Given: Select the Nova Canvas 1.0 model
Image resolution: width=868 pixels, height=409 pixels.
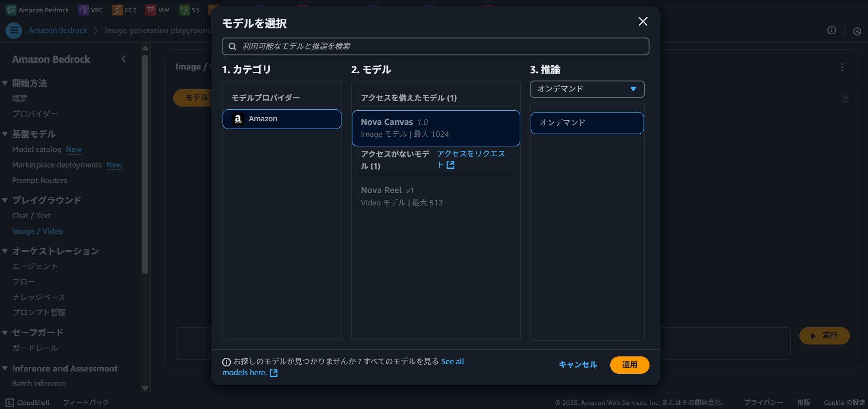Looking at the screenshot, I should pos(436,128).
